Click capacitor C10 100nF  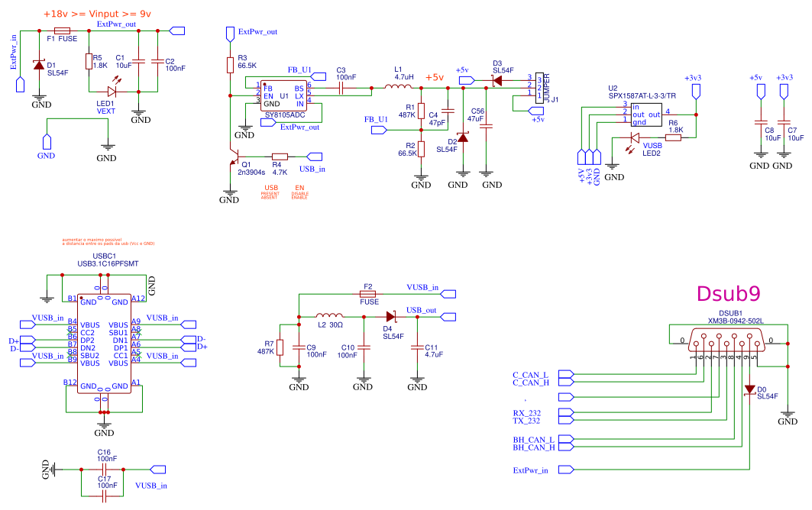point(364,347)
